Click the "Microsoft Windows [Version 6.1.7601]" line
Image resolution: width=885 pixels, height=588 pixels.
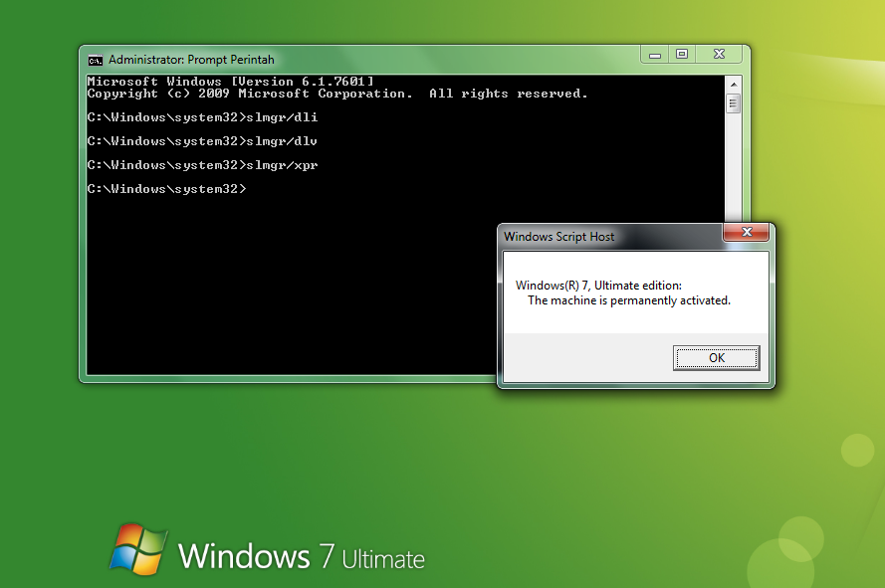click(x=230, y=82)
